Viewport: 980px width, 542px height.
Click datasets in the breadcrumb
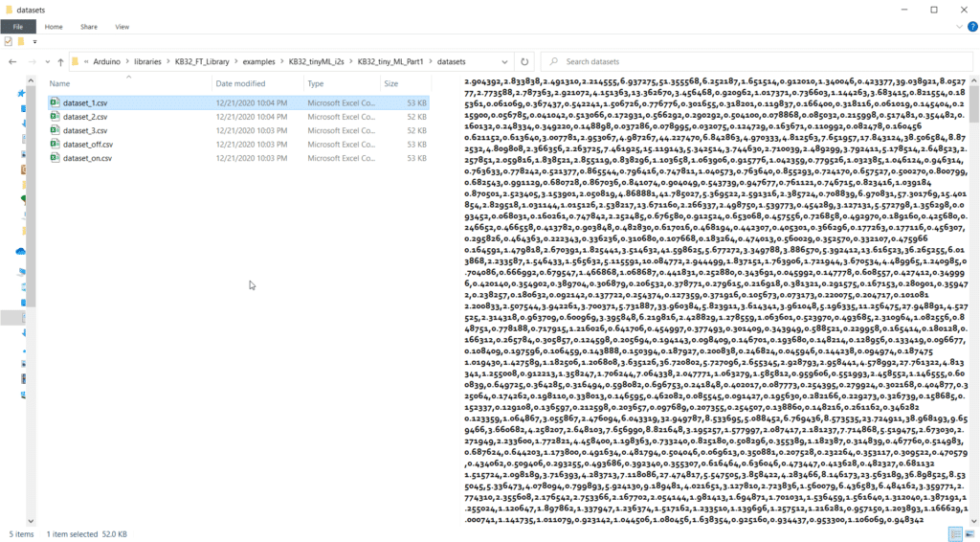pos(452,62)
